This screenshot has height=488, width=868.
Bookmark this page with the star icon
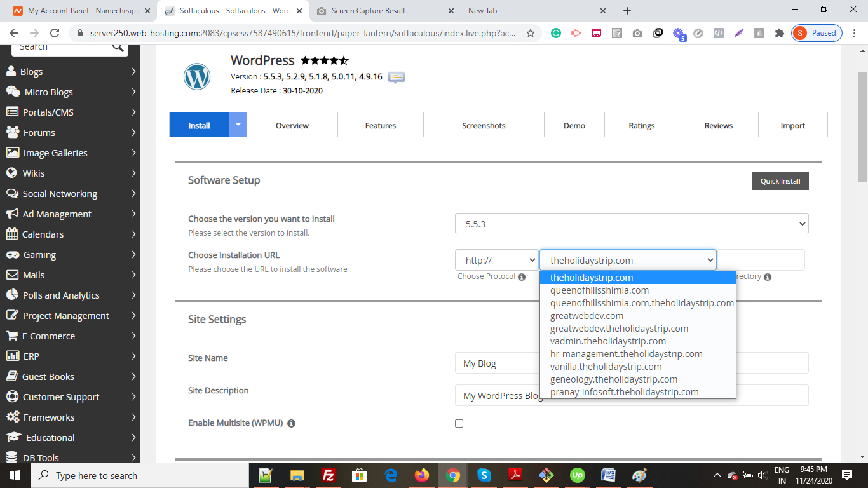click(531, 33)
